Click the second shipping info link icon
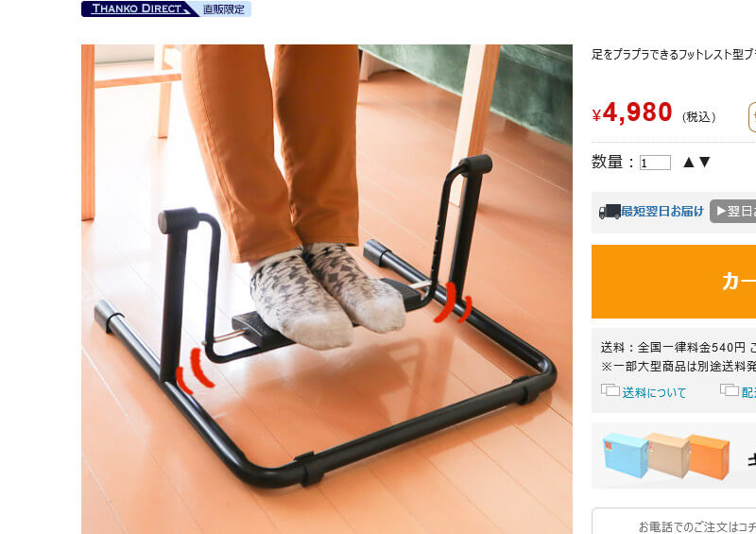 [x=729, y=389]
